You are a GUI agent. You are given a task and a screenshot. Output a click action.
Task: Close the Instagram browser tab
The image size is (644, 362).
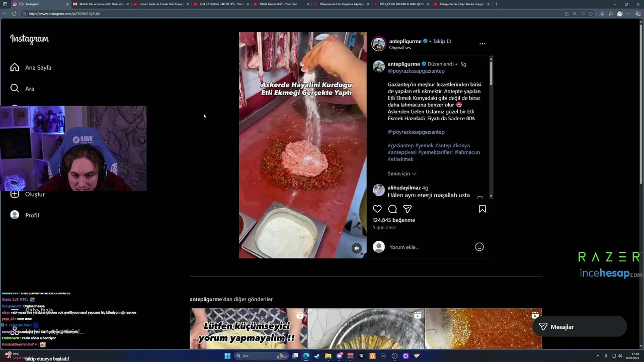click(x=67, y=4)
